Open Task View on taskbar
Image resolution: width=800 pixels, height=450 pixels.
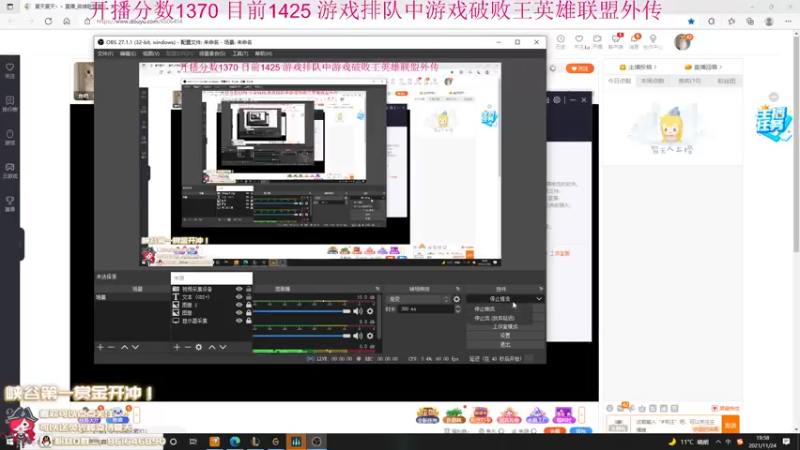193,441
